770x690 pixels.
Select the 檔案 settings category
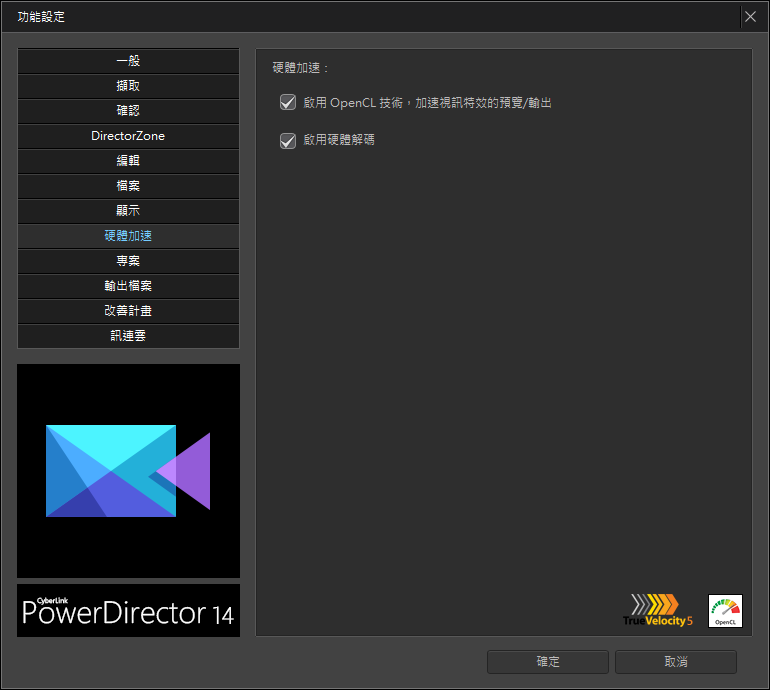128,186
